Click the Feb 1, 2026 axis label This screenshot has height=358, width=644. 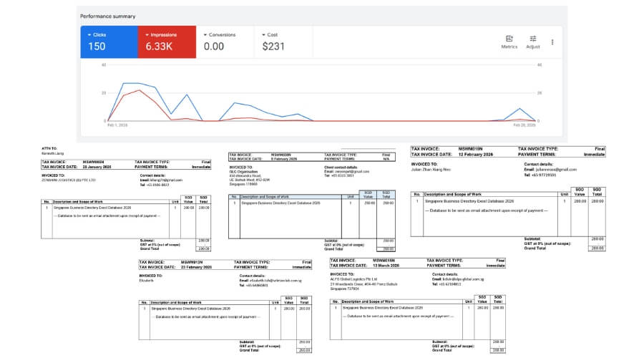click(117, 125)
